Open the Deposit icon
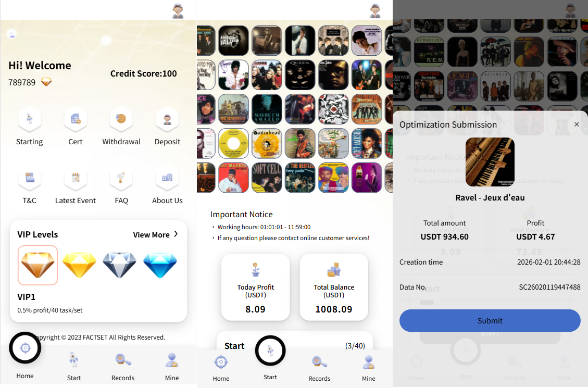Screen dimensions: 588x388 (x=167, y=119)
